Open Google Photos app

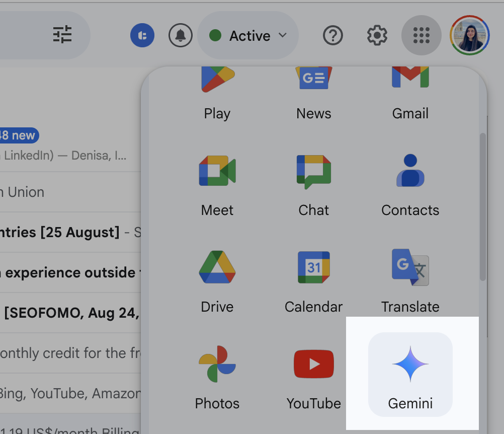(217, 379)
